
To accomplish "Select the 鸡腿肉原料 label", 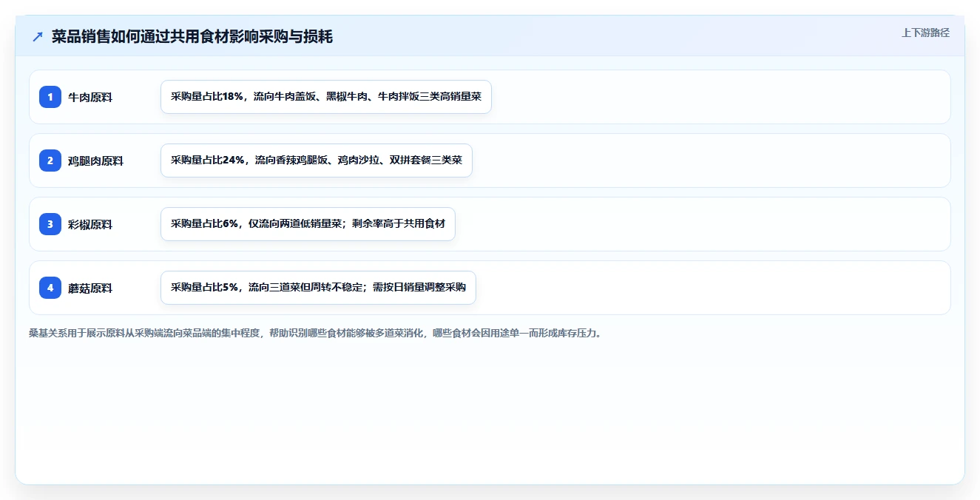I will pos(96,161).
